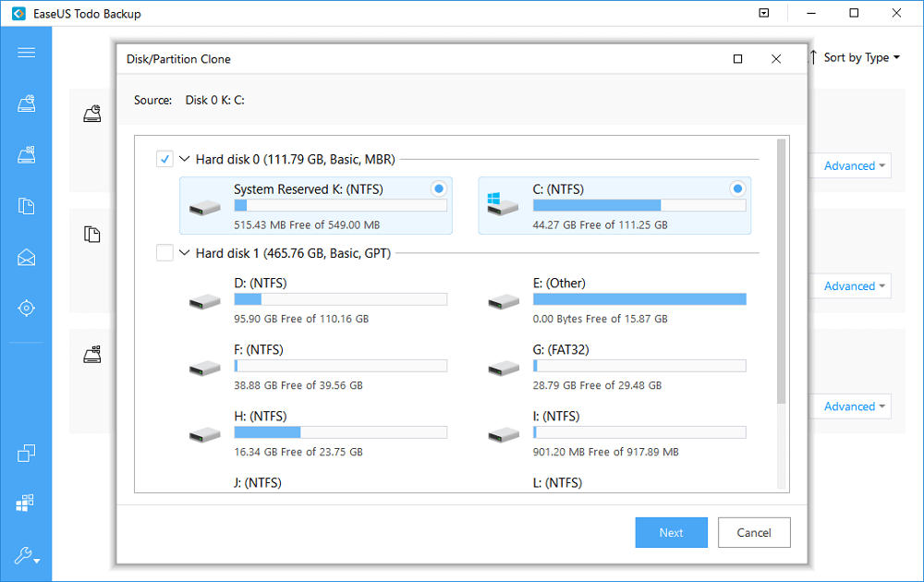
Task: Select the file backup icon
Action: [x=26, y=206]
